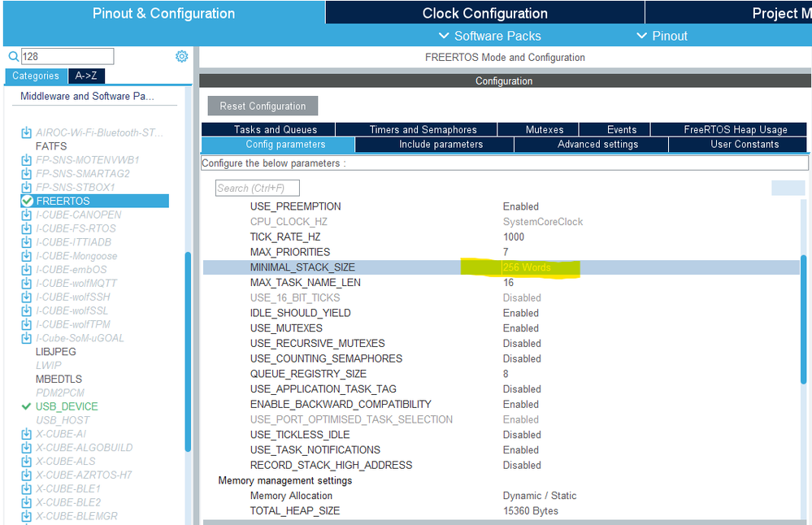Open the User Constants tab
812x525 pixels.
click(738, 145)
